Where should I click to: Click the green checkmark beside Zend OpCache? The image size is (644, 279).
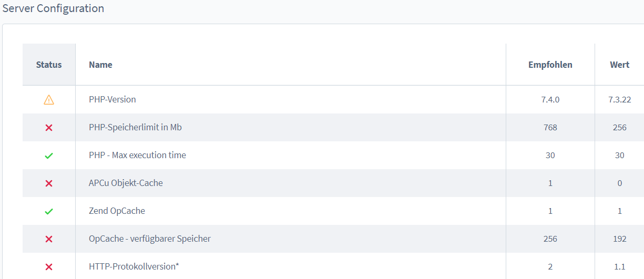pyautogui.click(x=49, y=211)
